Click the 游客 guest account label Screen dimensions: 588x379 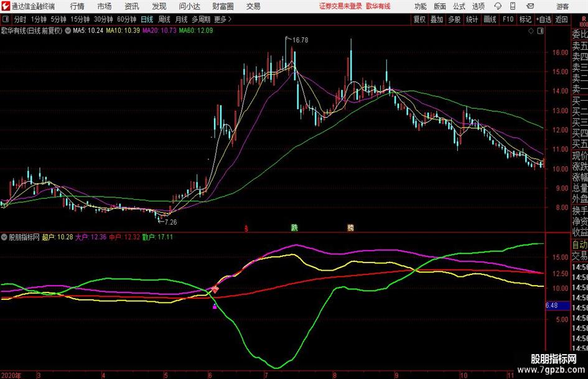(562, 6)
